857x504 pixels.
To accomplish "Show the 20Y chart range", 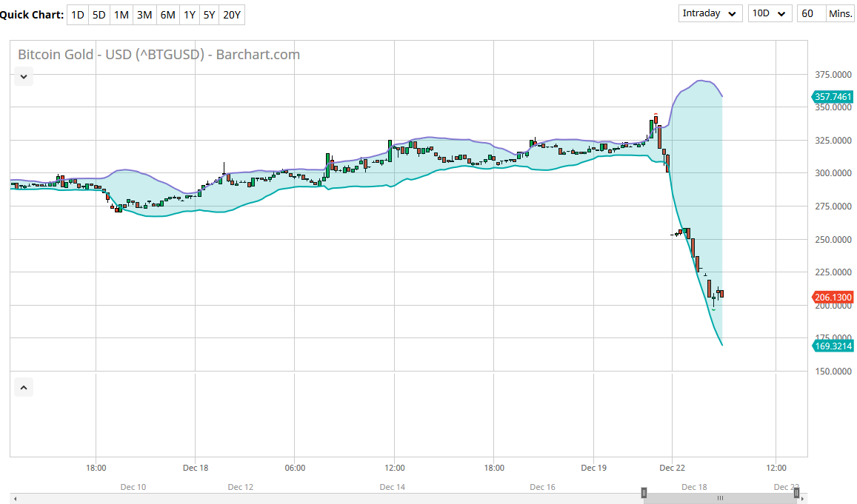I will click(x=232, y=15).
